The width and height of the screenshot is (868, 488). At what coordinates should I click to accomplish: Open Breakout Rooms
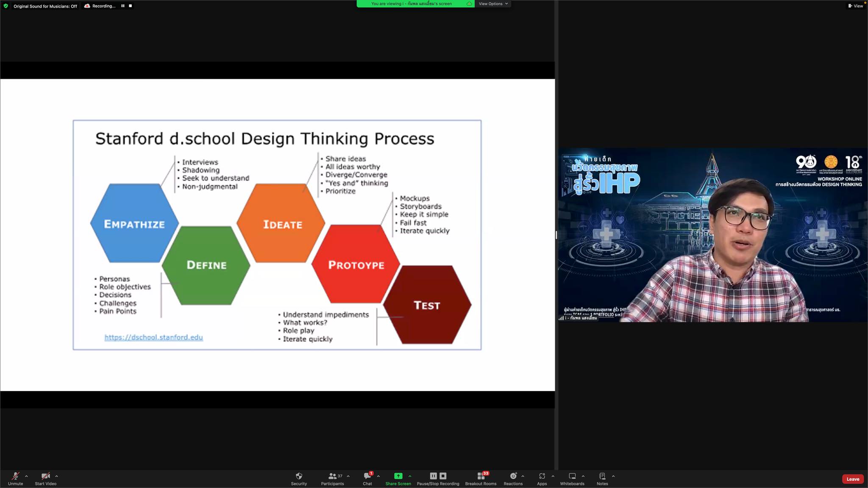[481, 476]
